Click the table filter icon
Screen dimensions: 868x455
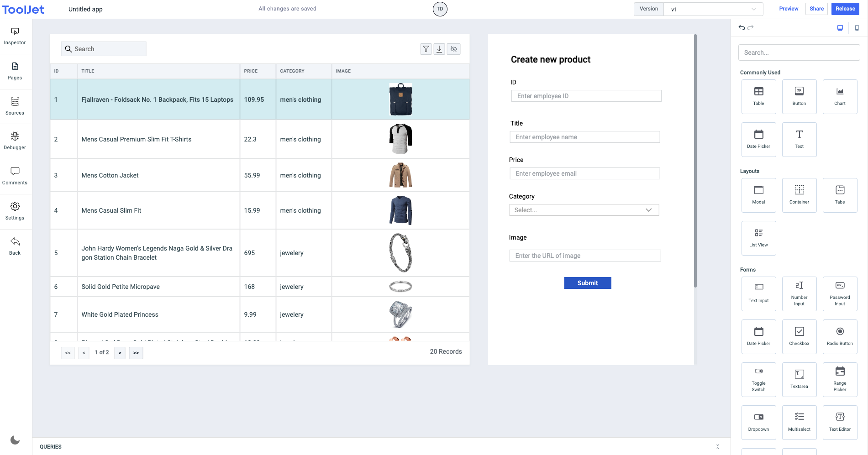tap(426, 49)
